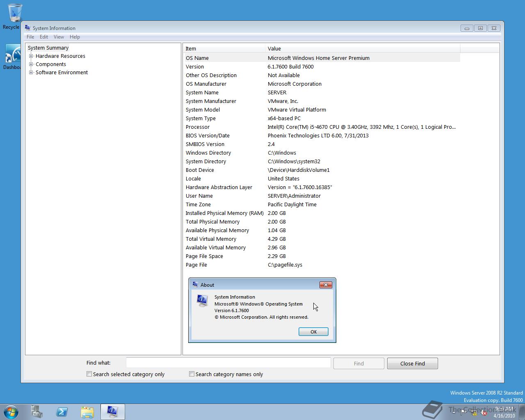Expand the Components node
The image size is (525, 420).
click(x=31, y=64)
